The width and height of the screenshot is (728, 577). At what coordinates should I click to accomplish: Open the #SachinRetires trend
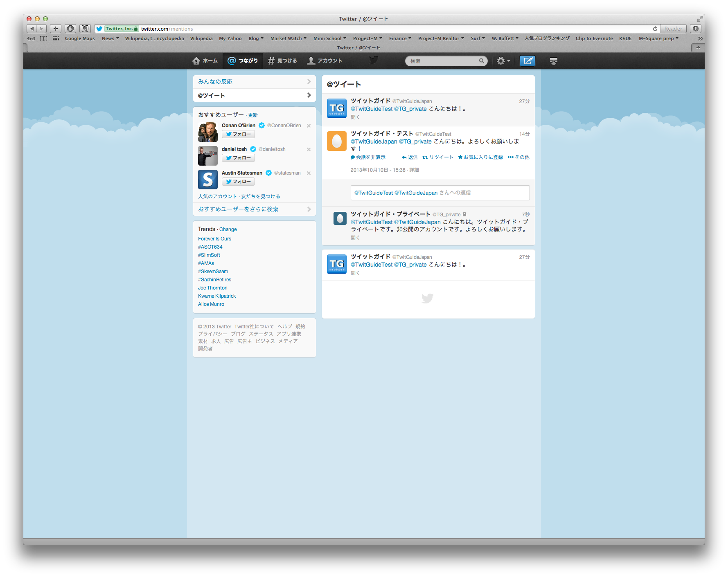click(x=214, y=280)
